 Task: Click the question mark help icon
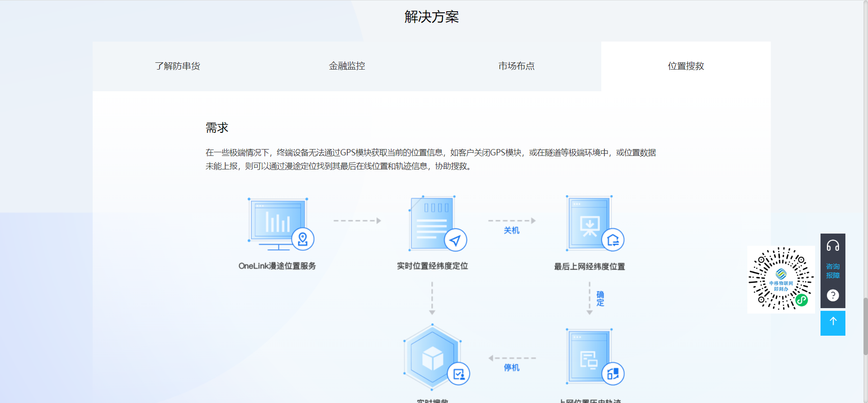coord(833,295)
